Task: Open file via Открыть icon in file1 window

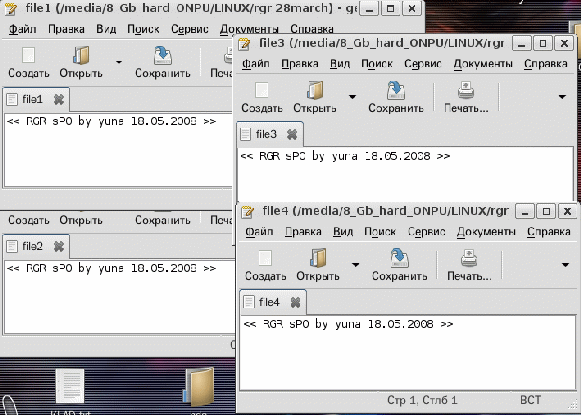Action: (x=81, y=56)
